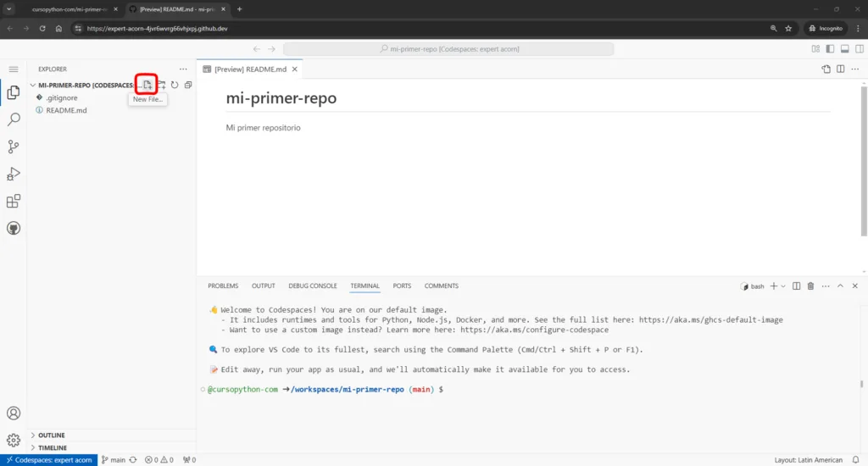Open a new browser tab

click(x=239, y=8)
